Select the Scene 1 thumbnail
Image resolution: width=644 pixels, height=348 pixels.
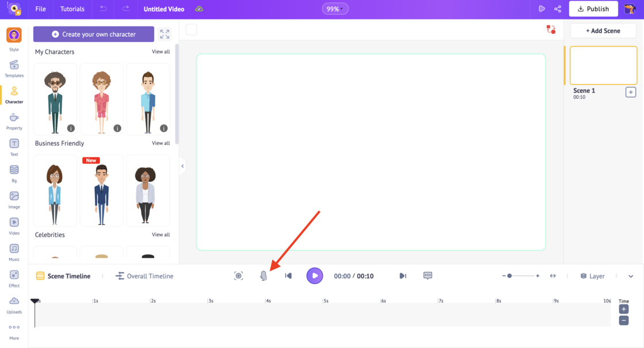pyautogui.click(x=603, y=65)
